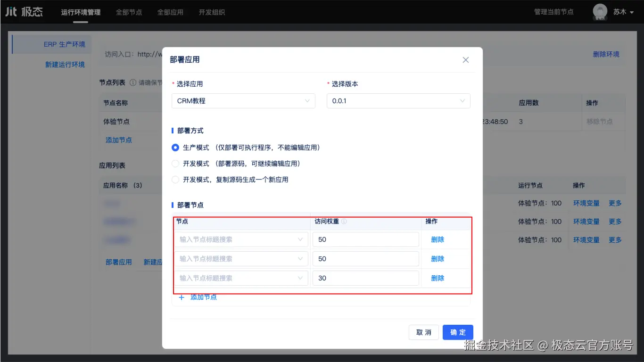The image size is (644, 362).
Task: Click the Jit 极态 logo
Action: [24, 12]
